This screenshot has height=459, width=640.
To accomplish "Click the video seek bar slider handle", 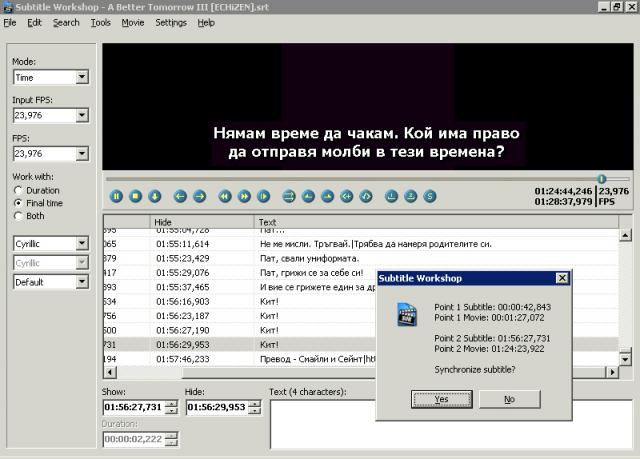I will [x=602, y=179].
